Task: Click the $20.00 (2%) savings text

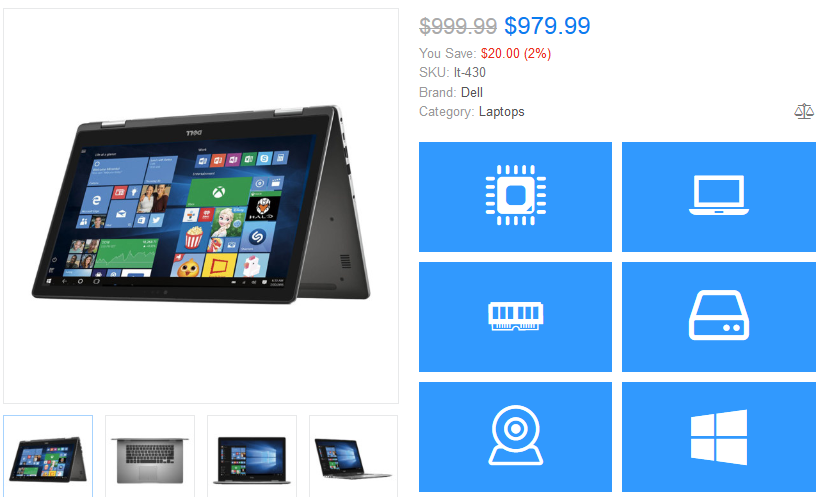Action: coord(516,53)
